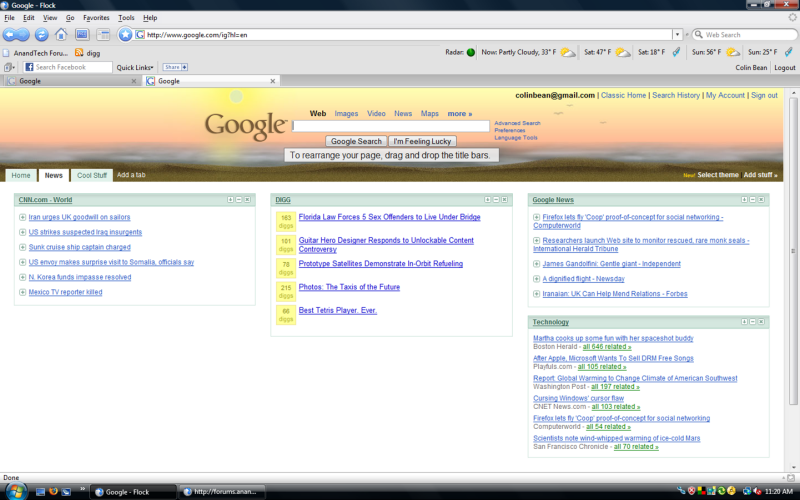
Task: Click I'm Feeling Lucky button
Action: 422,141
